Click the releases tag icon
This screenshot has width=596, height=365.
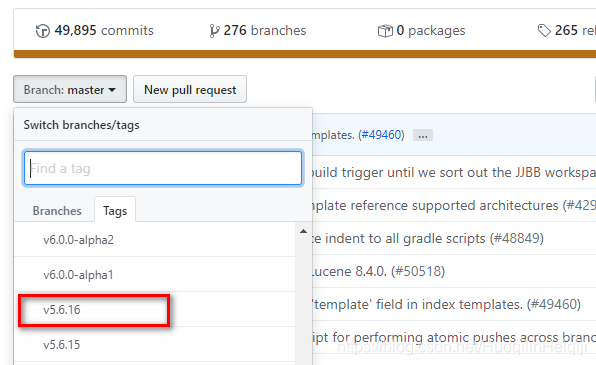(544, 31)
